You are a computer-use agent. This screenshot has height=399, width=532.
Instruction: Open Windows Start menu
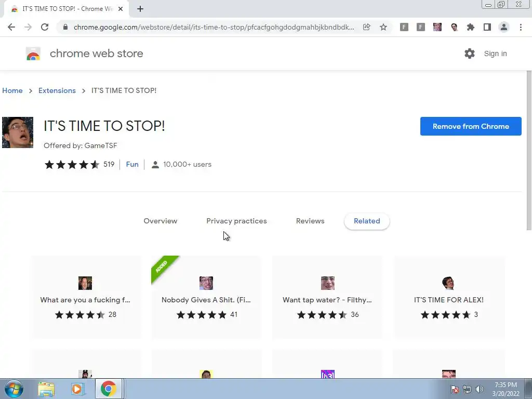point(14,389)
